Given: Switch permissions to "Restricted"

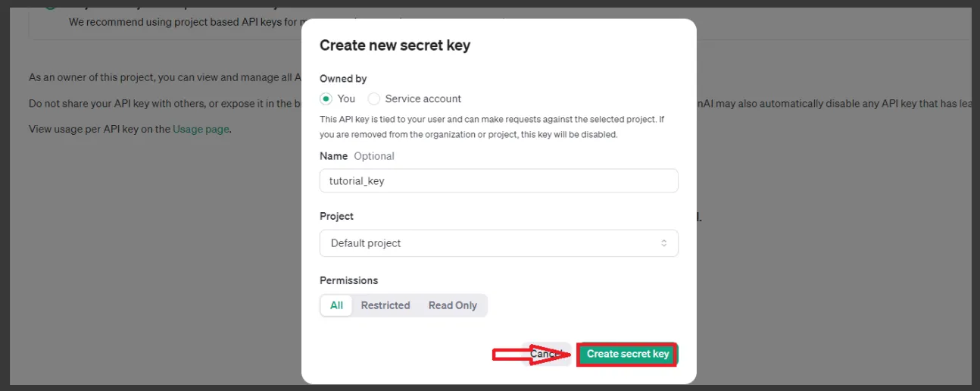Looking at the screenshot, I should (x=385, y=305).
